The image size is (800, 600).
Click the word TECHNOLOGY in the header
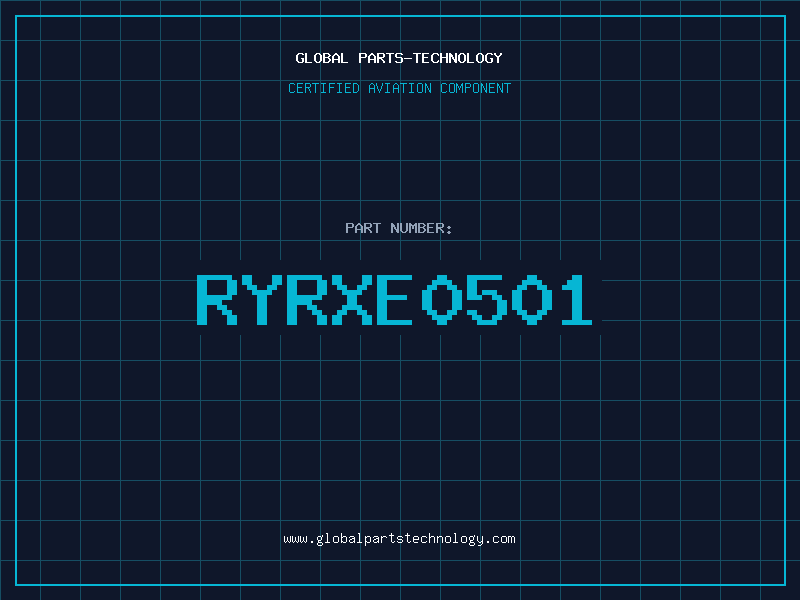(457, 58)
